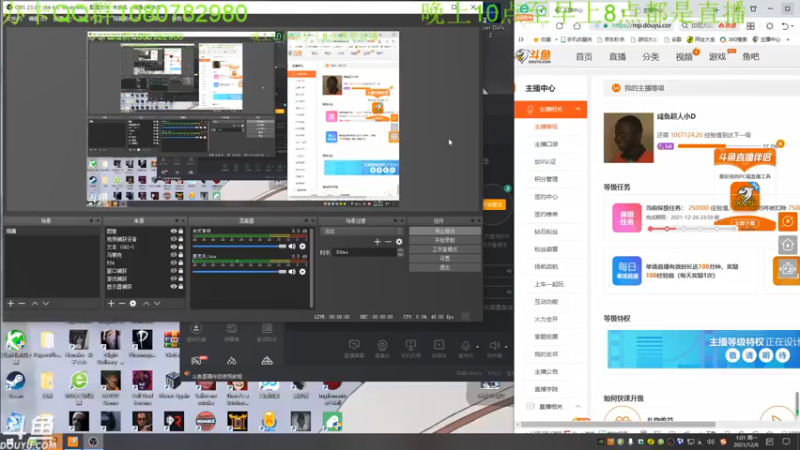
Task: Toggle visibility of 窗口捕获 source
Action: (x=173, y=270)
